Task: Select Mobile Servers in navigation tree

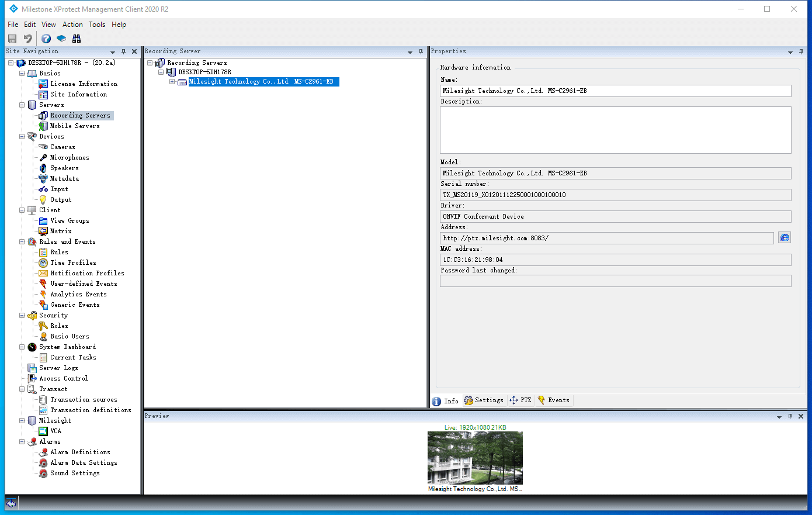Action: point(75,126)
